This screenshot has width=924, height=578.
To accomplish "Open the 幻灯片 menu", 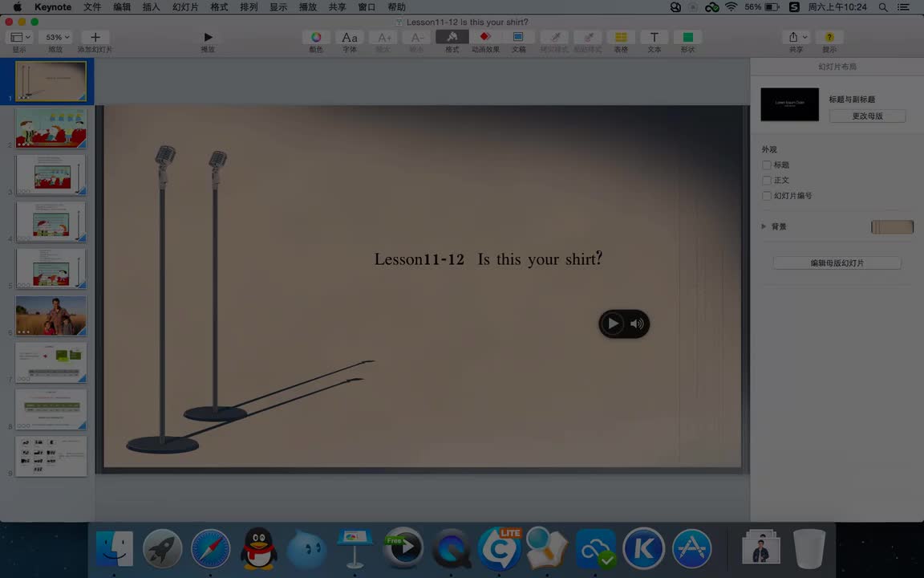I will 185,7.
